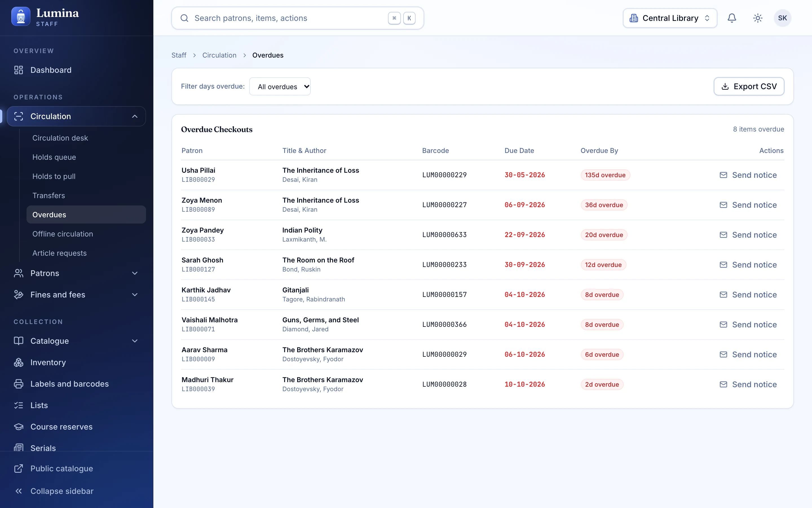
Task: Click Staff breadcrumb link
Action: point(179,55)
